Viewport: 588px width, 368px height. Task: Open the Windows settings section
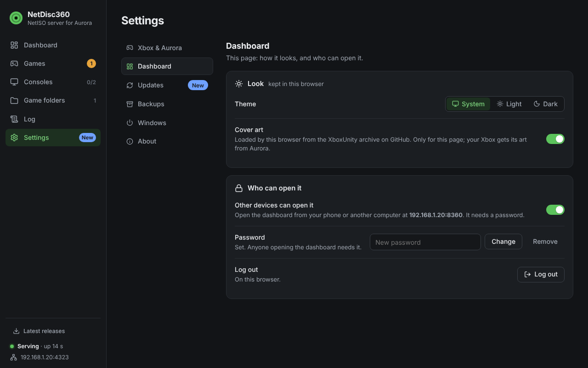click(167, 123)
